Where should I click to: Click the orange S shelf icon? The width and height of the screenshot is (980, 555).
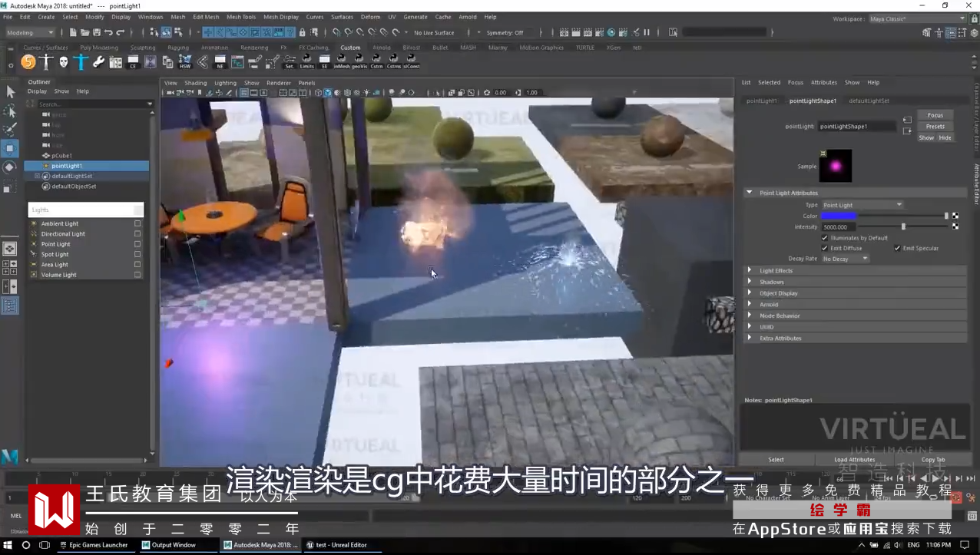coord(28,62)
